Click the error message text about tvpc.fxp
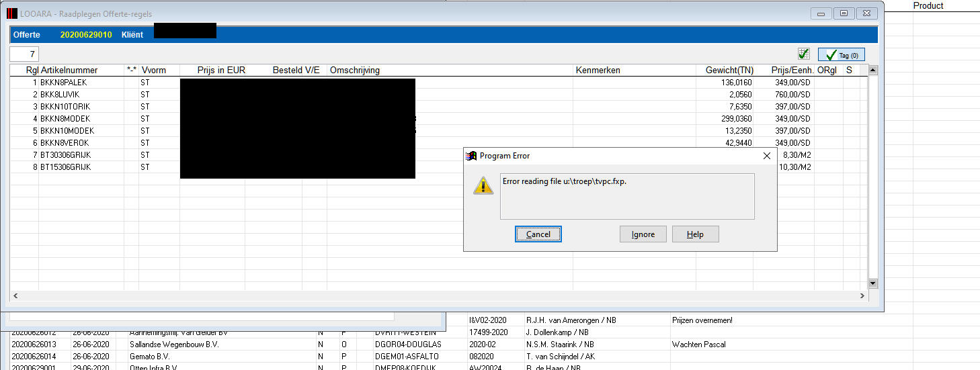Viewport: 980px width, 370px height. click(565, 182)
